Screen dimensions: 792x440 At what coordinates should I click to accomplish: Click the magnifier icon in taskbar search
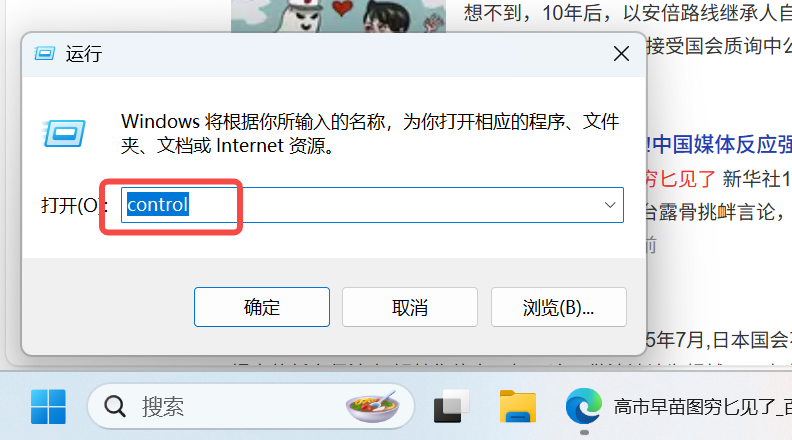point(115,406)
